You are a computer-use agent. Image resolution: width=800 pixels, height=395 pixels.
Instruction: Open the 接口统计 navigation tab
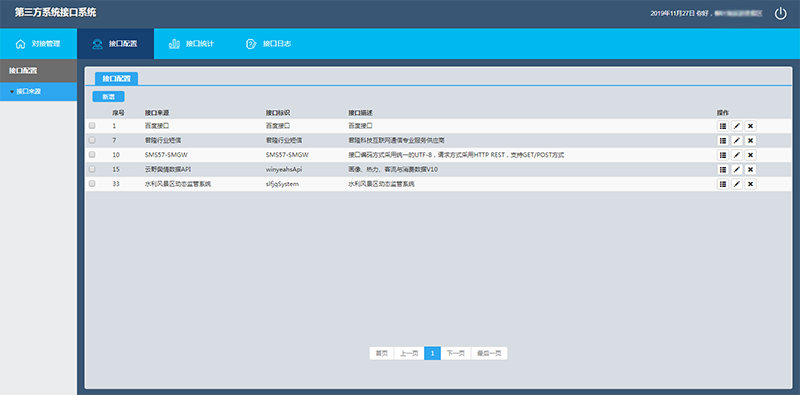click(x=192, y=44)
